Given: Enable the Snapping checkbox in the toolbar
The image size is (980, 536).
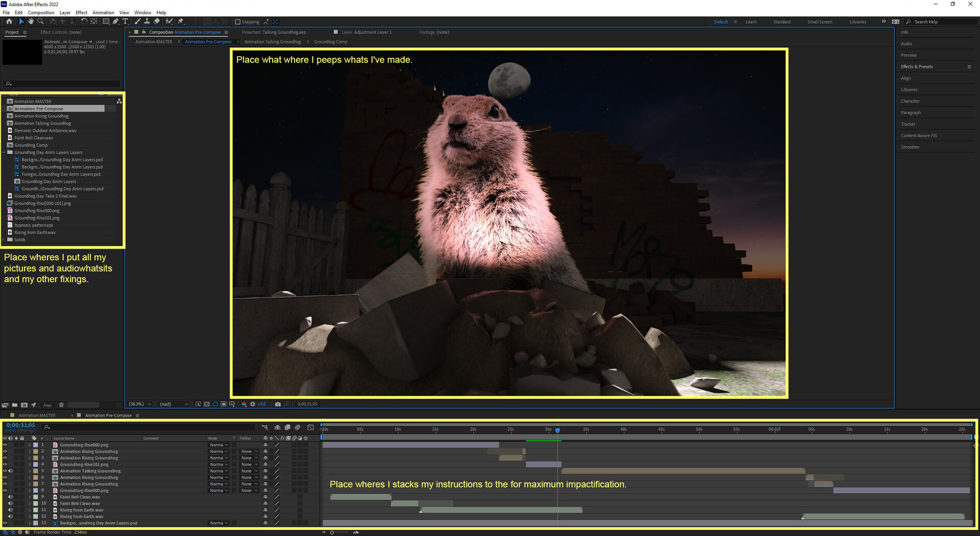Looking at the screenshot, I should coord(238,21).
